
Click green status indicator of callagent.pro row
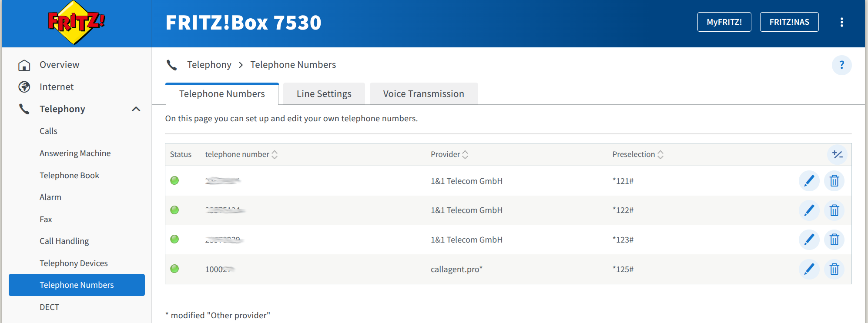pos(174,269)
